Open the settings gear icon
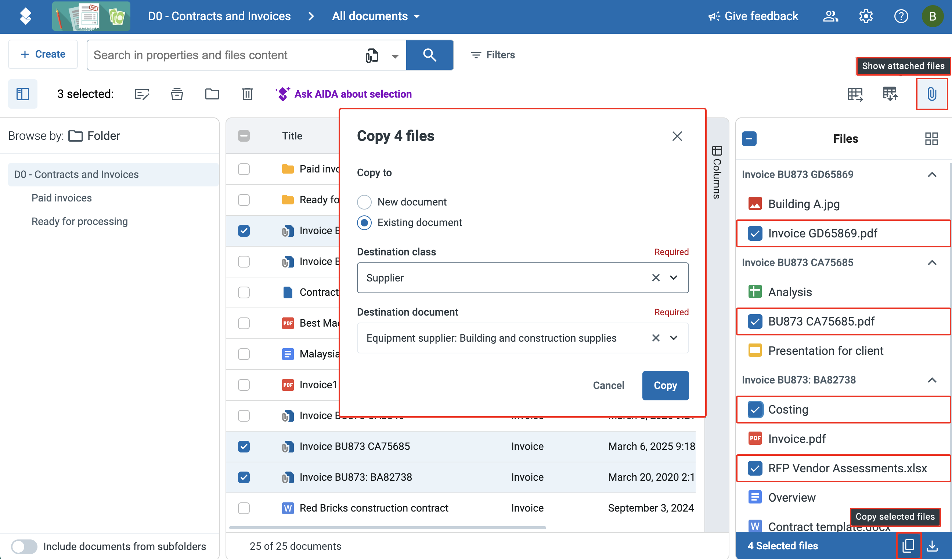This screenshot has width=952, height=560. coord(866,16)
